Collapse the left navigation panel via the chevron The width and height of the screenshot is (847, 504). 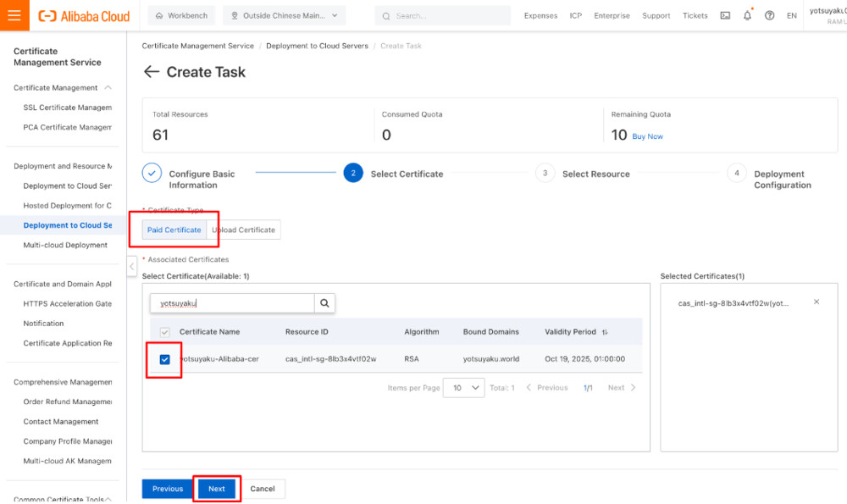pos(132,265)
